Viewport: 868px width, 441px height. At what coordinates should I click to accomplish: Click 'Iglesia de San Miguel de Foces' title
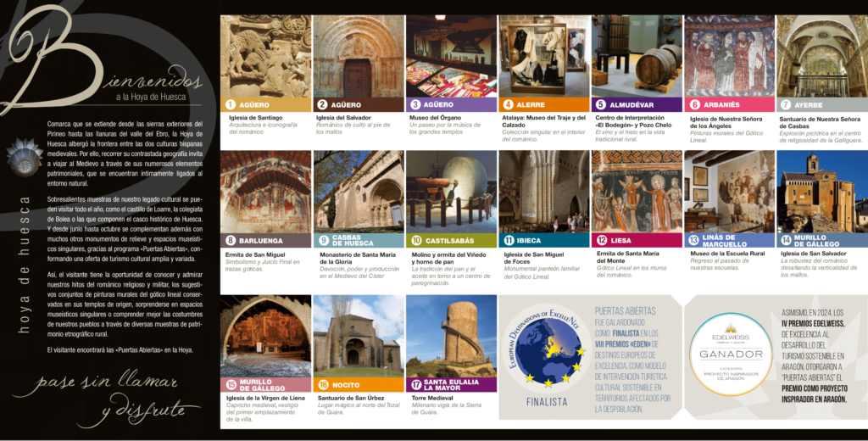click(x=534, y=258)
